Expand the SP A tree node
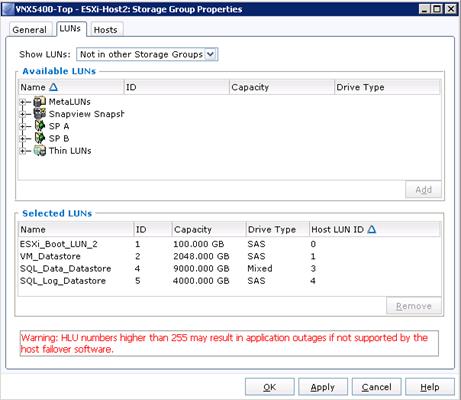Image resolution: width=461 pixels, height=400 pixels. coord(22,126)
